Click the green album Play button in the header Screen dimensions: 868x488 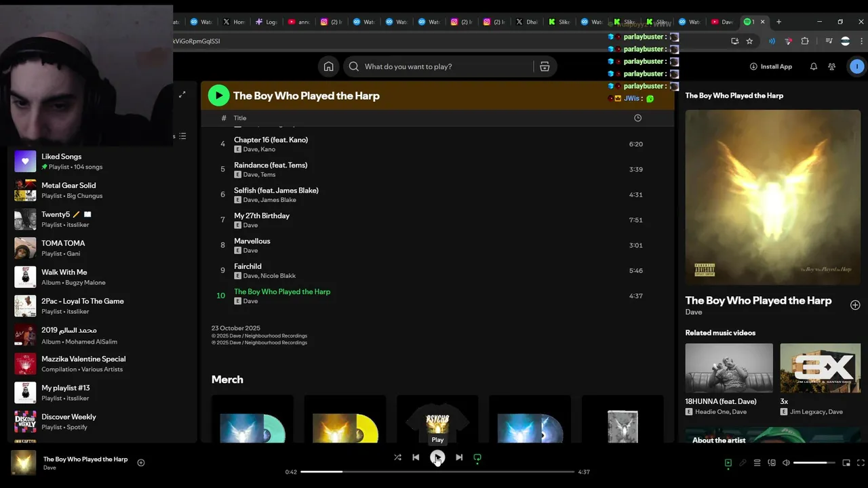pyautogui.click(x=219, y=96)
